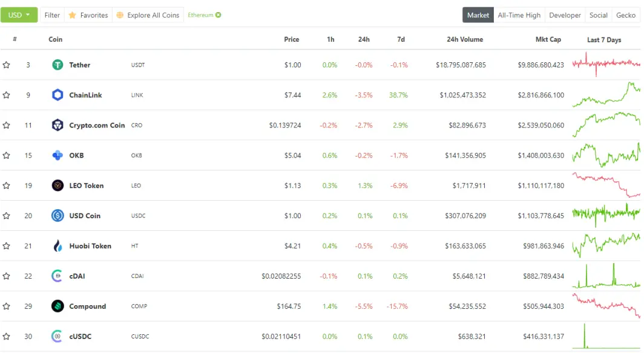Screen dimensions: 644x353
Task: Favorite Compound with its star toggle
Action: (6, 306)
